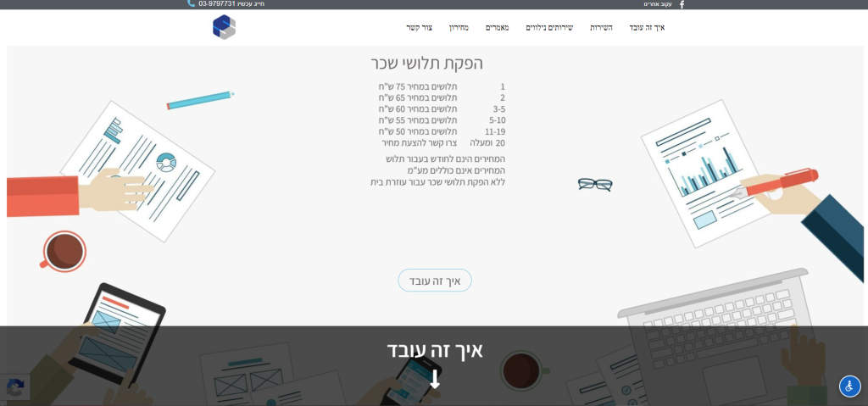Click the site logo cube

click(224, 27)
